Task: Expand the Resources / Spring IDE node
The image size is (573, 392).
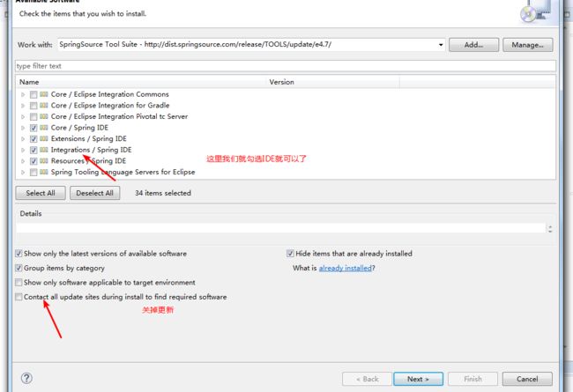Action: (x=23, y=161)
